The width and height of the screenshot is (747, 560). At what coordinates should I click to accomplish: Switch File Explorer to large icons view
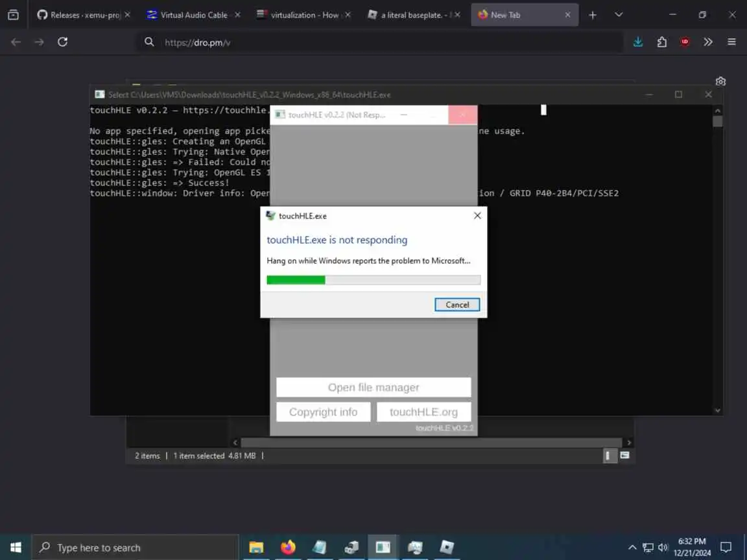click(x=624, y=456)
